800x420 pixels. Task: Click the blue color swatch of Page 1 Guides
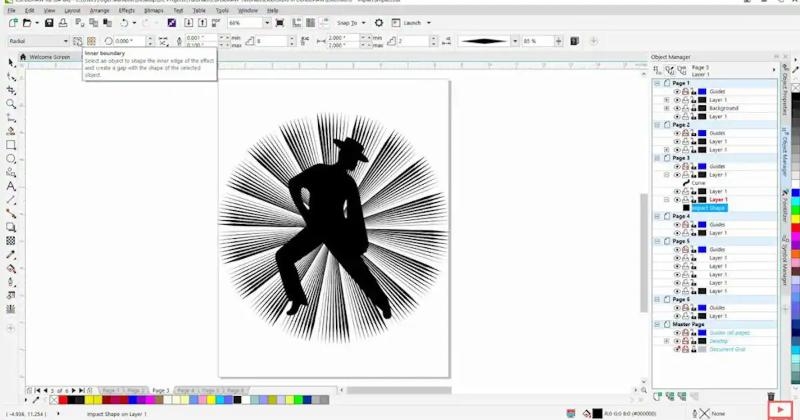[x=703, y=91]
